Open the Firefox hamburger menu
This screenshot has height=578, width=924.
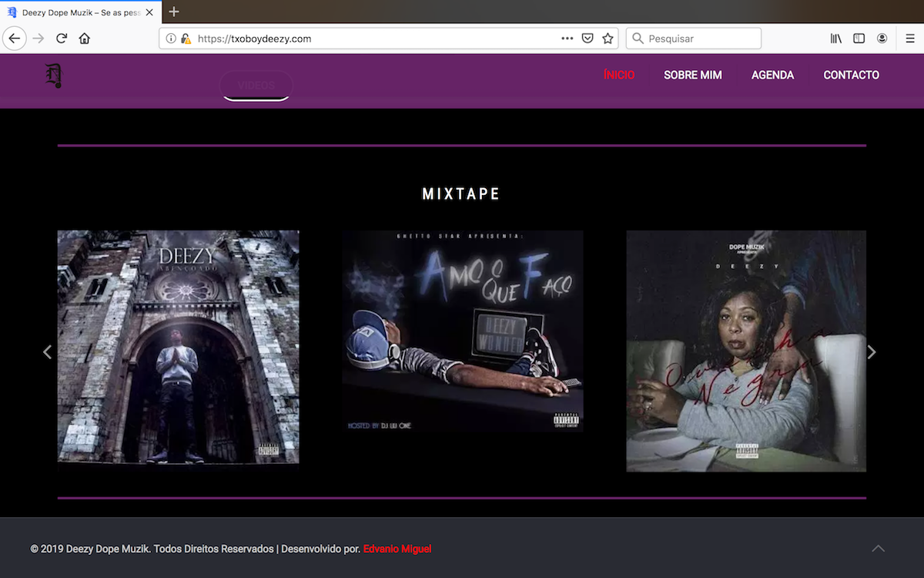(910, 39)
